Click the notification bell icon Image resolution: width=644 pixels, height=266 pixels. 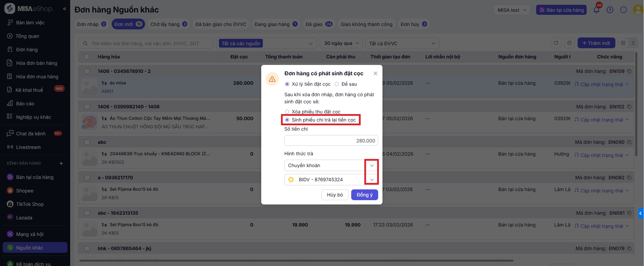(596, 10)
